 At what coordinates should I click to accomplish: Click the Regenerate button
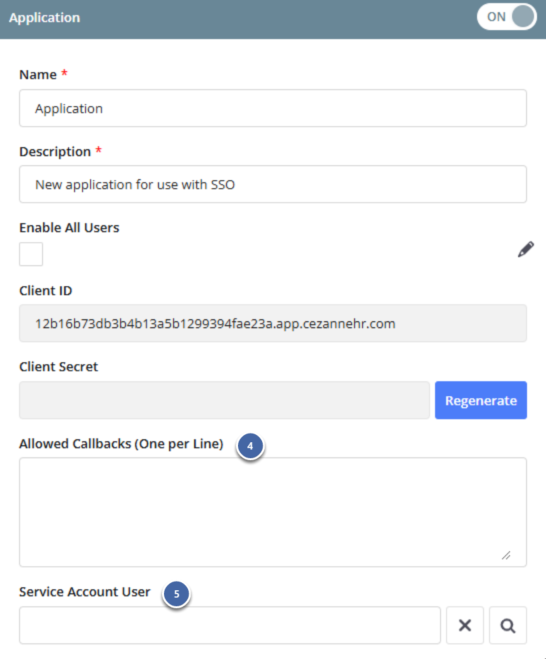click(481, 400)
